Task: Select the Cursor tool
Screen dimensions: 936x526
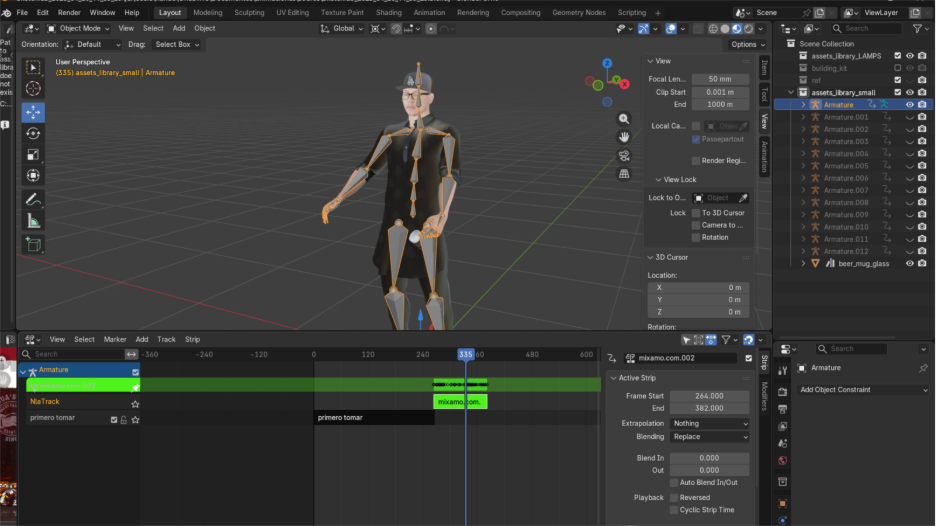Action: coord(33,89)
